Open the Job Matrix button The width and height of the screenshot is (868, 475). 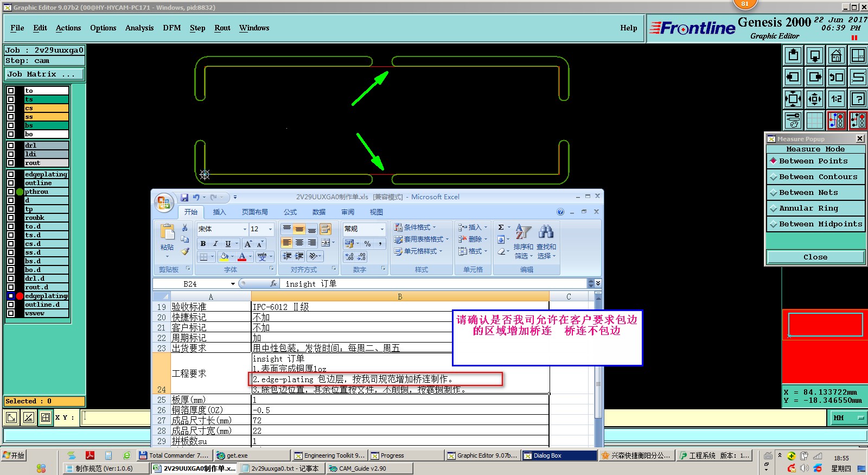coord(45,74)
